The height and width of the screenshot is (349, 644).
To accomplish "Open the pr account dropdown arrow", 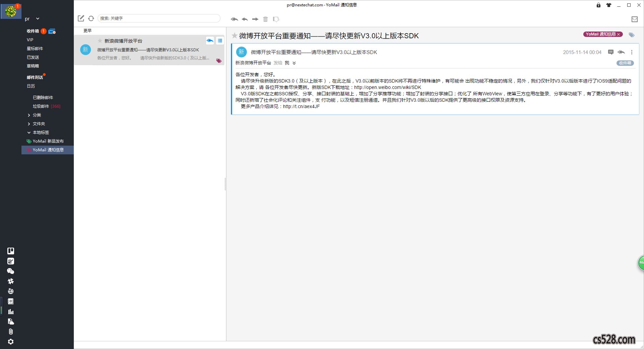I will [37, 19].
